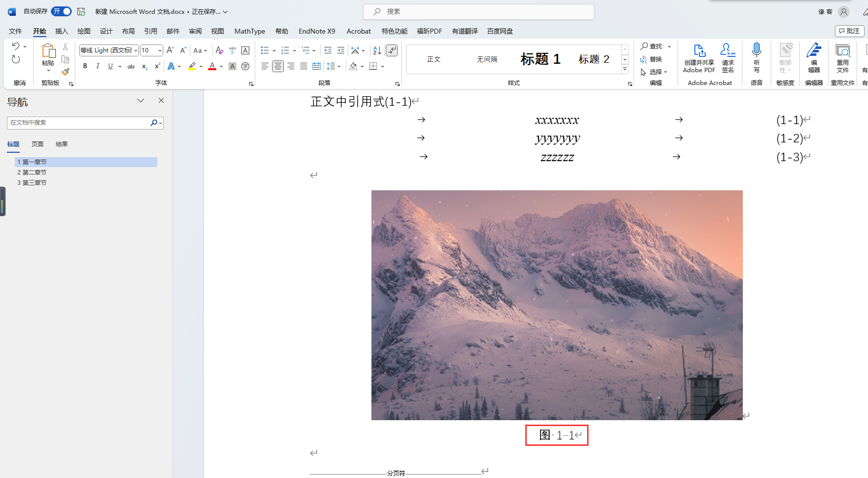
Task: Click the character shading icon
Action: pyautogui.click(x=232, y=66)
